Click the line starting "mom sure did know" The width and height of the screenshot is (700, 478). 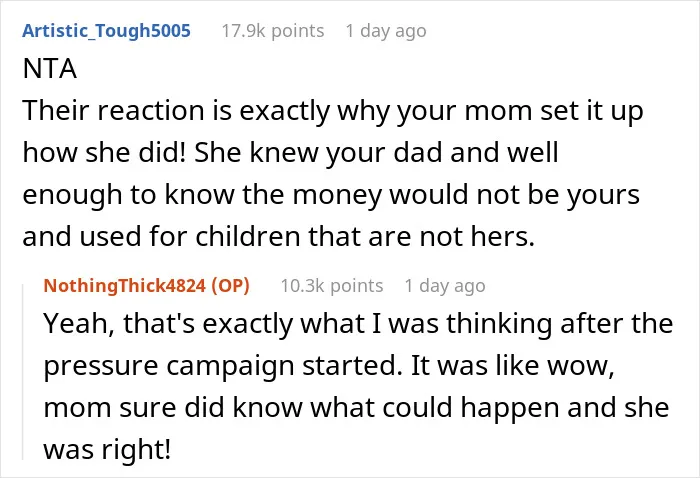(x=356, y=407)
